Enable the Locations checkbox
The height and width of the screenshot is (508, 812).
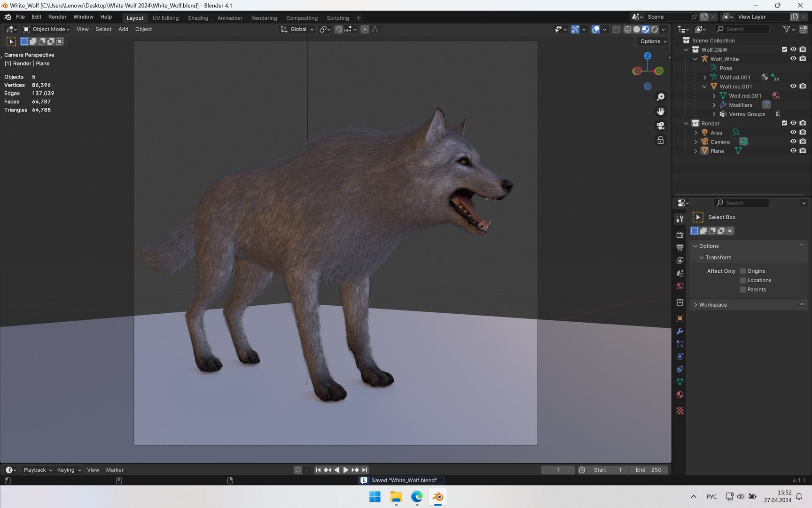click(743, 280)
